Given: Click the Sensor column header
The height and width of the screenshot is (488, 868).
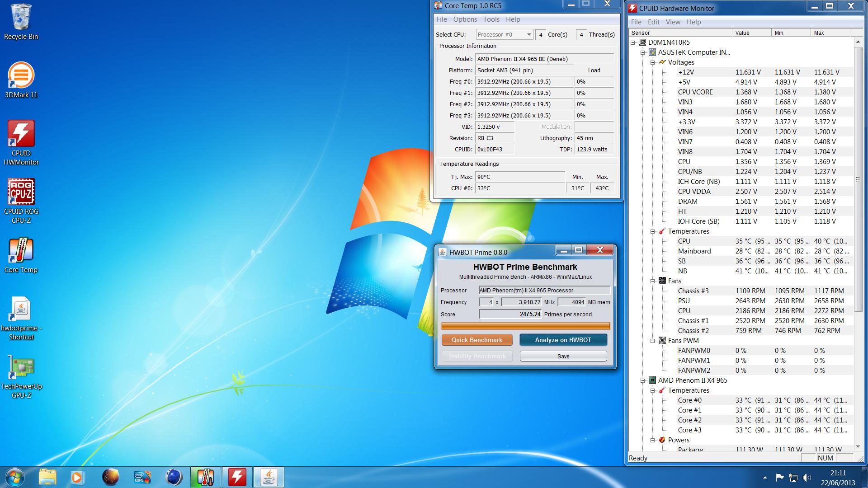Looking at the screenshot, I should pos(680,33).
